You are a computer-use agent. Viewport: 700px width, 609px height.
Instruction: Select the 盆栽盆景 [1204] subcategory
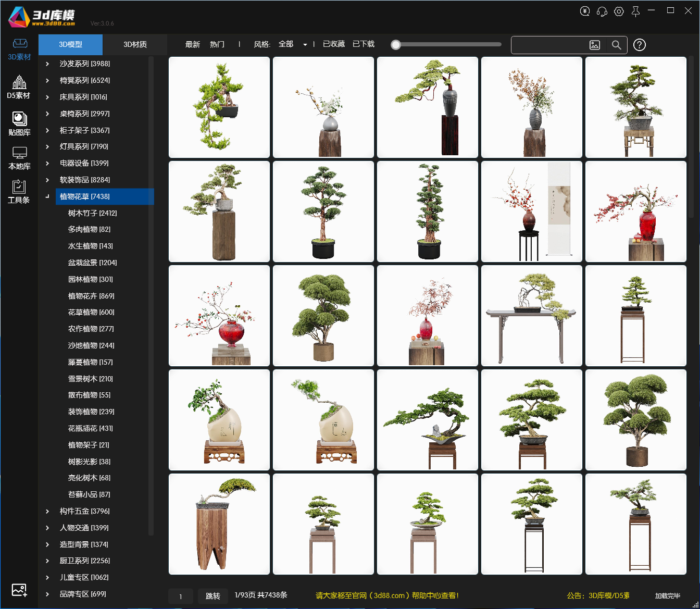click(92, 263)
